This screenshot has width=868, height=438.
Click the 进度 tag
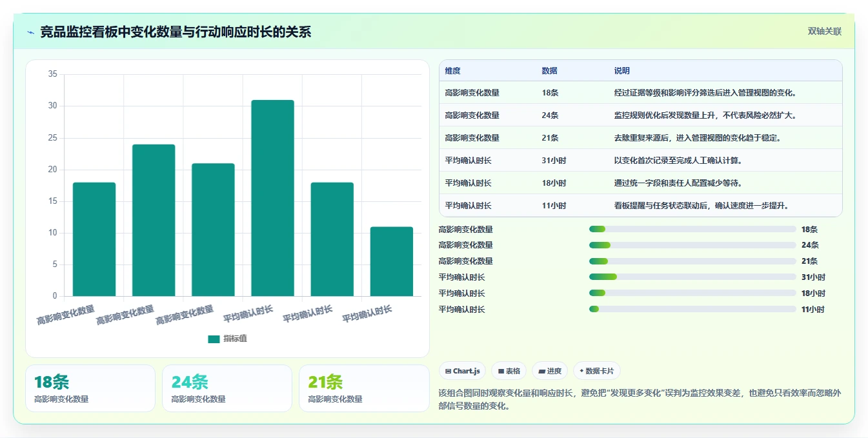pyautogui.click(x=550, y=371)
